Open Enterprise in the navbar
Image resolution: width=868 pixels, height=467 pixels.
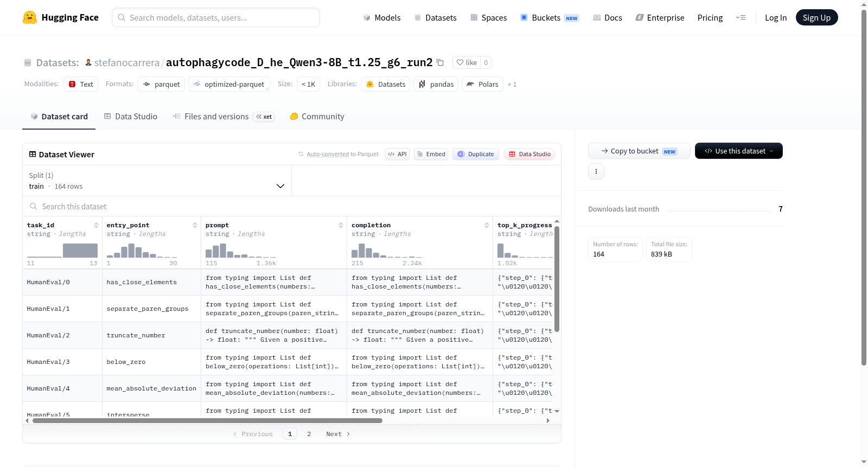coord(660,17)
